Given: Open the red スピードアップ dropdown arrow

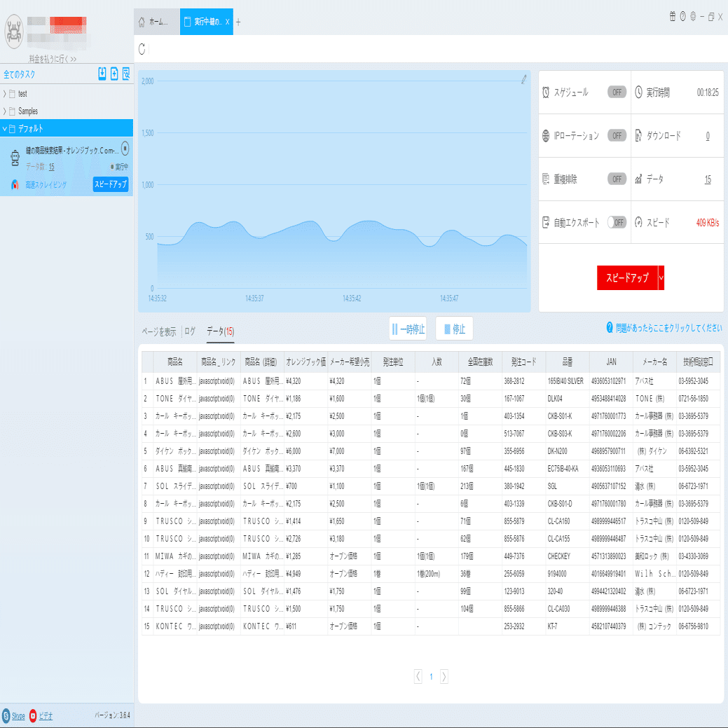Looking at the screenshot, I should (x=661, y=277).
